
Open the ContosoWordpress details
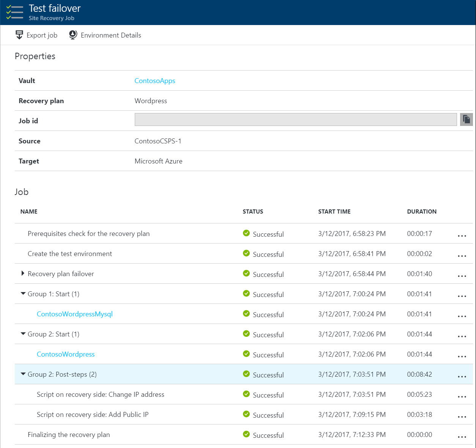65,354
